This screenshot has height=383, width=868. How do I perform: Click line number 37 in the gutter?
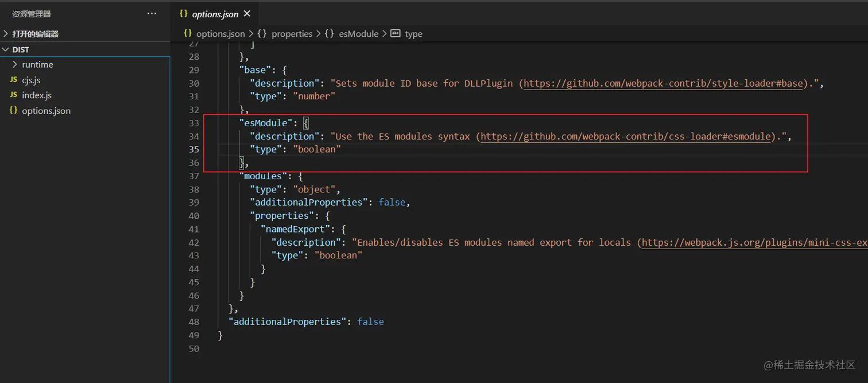point(193,176)
